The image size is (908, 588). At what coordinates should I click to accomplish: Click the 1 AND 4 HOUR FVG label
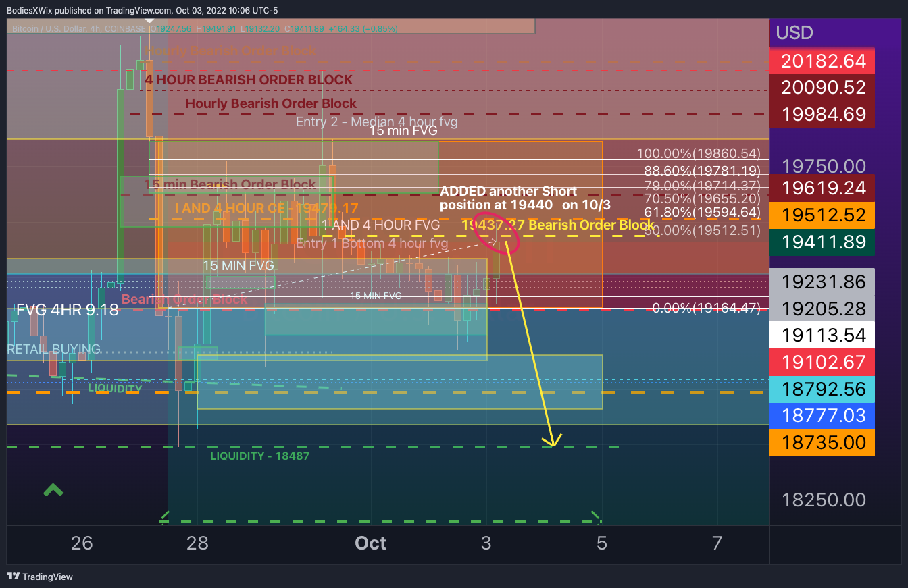[381, 225]
